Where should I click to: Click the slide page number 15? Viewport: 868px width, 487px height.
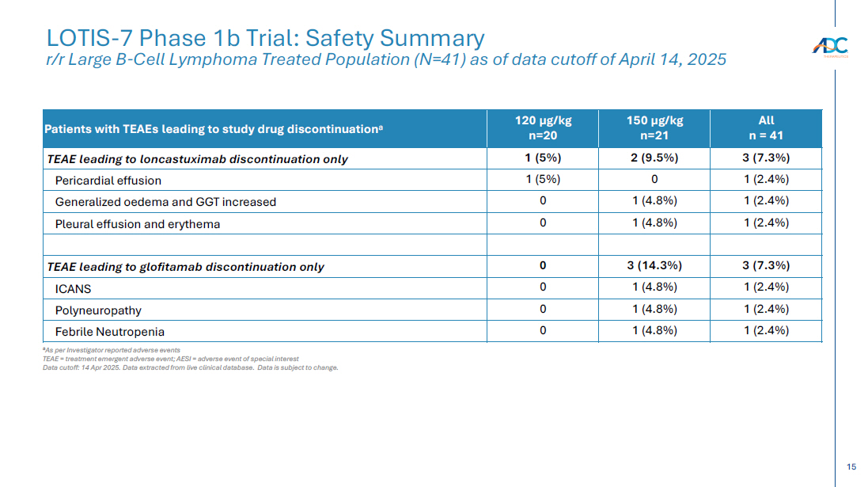[851, 467]
